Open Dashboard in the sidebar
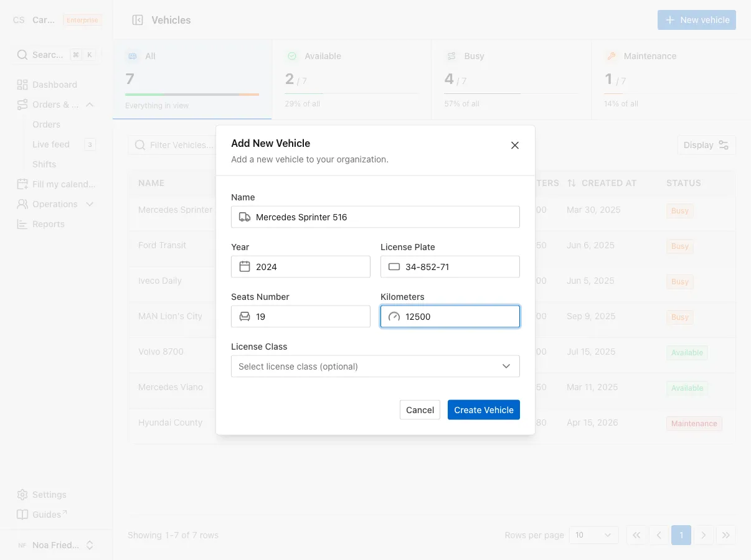This screenshot has width=751, height=560. coord(56,85)
